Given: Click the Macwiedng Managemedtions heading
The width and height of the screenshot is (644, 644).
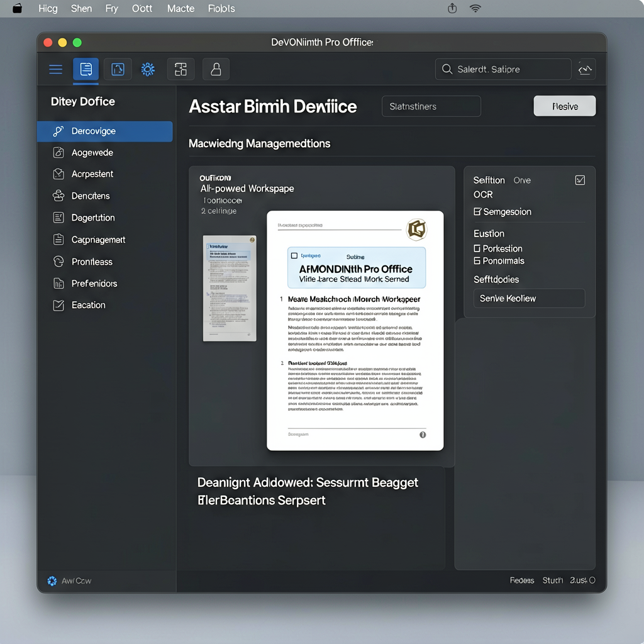Looking at the screenshot, I should click(260, 143).
